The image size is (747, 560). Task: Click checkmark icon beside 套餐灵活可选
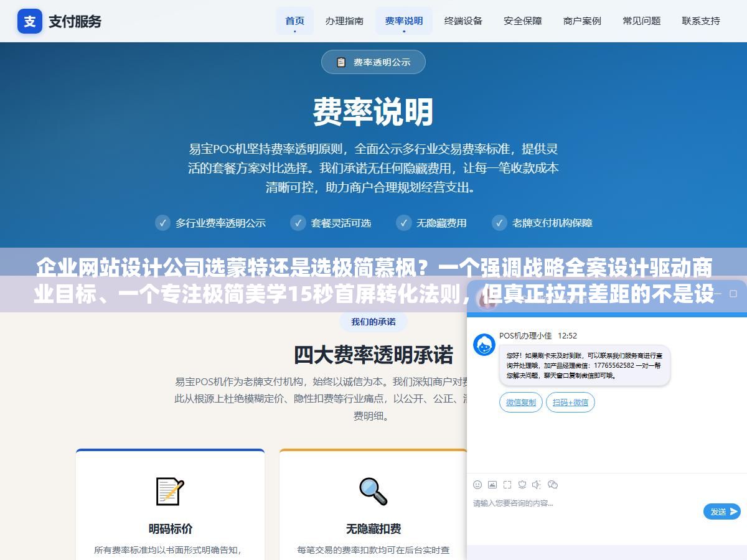(x=298, y=223)
